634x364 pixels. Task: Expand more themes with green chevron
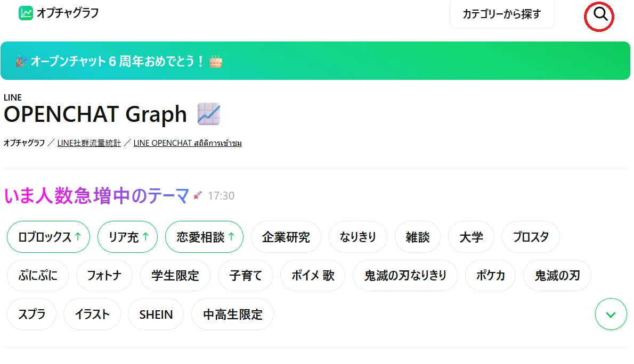[x=611, y=314]
